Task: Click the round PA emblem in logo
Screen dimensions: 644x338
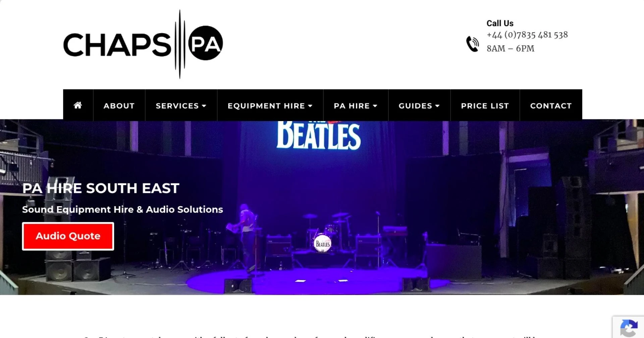Action: point(206,43)
